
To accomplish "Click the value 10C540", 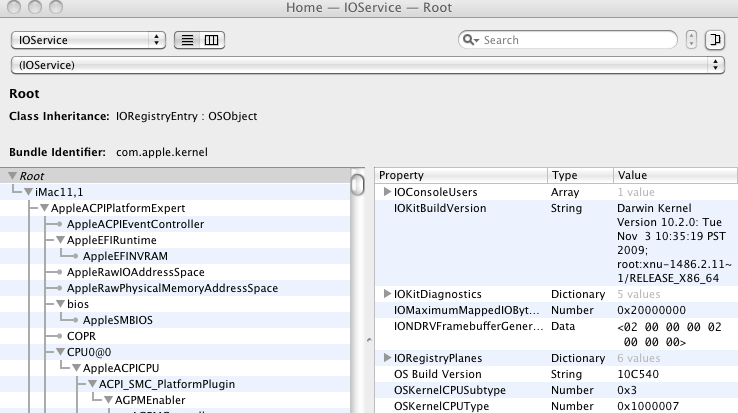I will 638,374.
